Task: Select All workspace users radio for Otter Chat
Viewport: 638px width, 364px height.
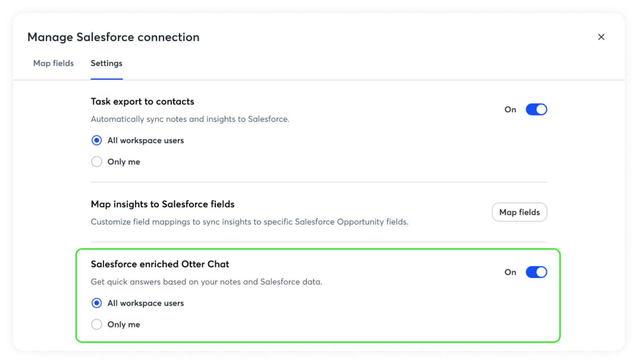Action: [x=97, y=303]
